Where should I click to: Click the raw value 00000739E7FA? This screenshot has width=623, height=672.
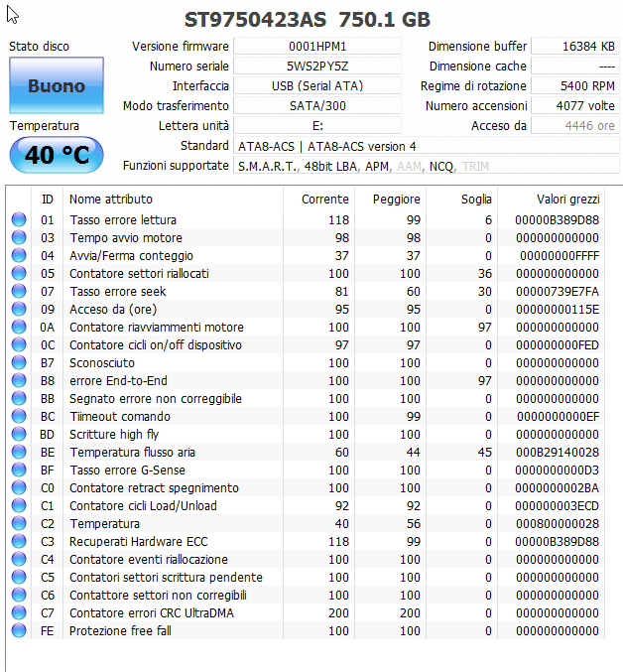pyautogui.click(x=558, y=292)
